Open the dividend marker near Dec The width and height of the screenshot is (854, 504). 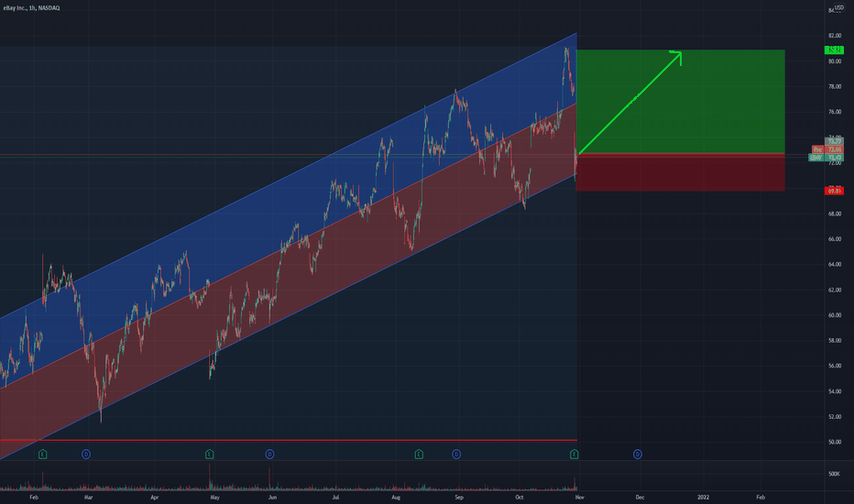tap(637, 454)
